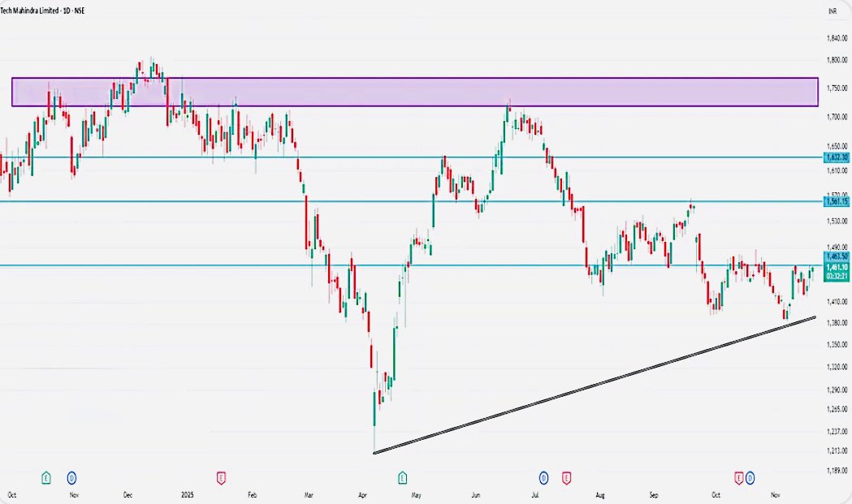The height and width of the screenshot is (504, 852).
Task: Open the blue dividend marker near July
Action: (x=543, y=478)
